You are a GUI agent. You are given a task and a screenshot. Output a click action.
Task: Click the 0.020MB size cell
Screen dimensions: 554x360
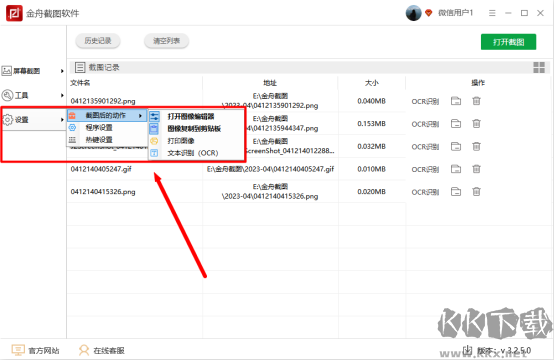[x=371, y=191]
